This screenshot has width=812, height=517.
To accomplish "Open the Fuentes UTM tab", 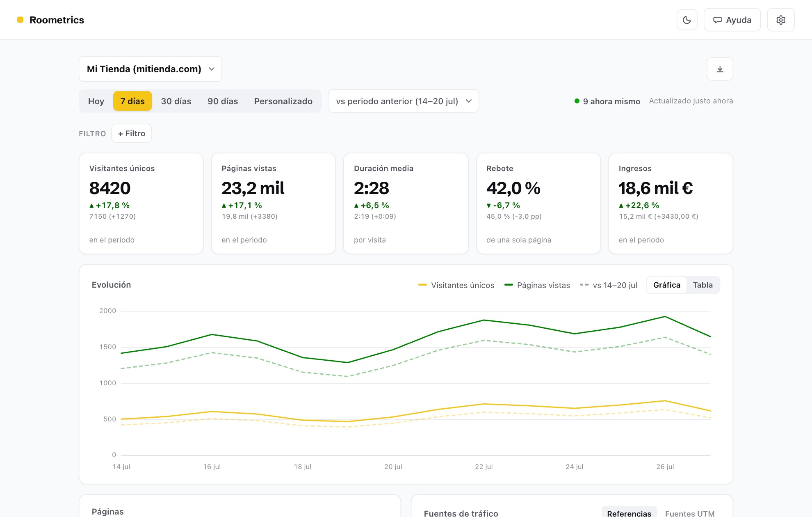I will (x=689, y=513).
